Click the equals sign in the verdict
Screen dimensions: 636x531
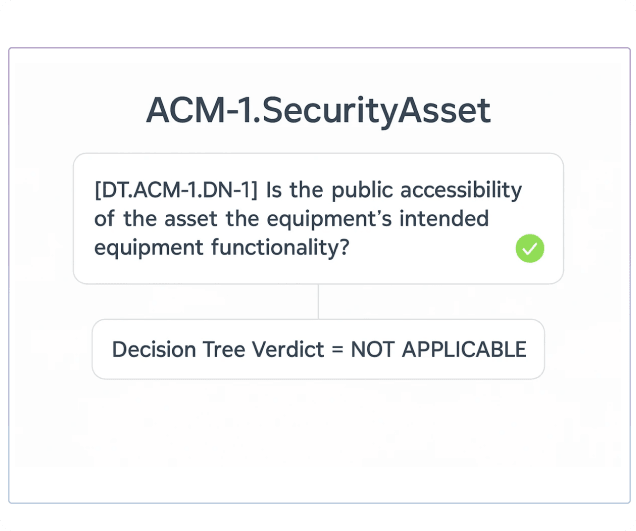click(337, 349)
